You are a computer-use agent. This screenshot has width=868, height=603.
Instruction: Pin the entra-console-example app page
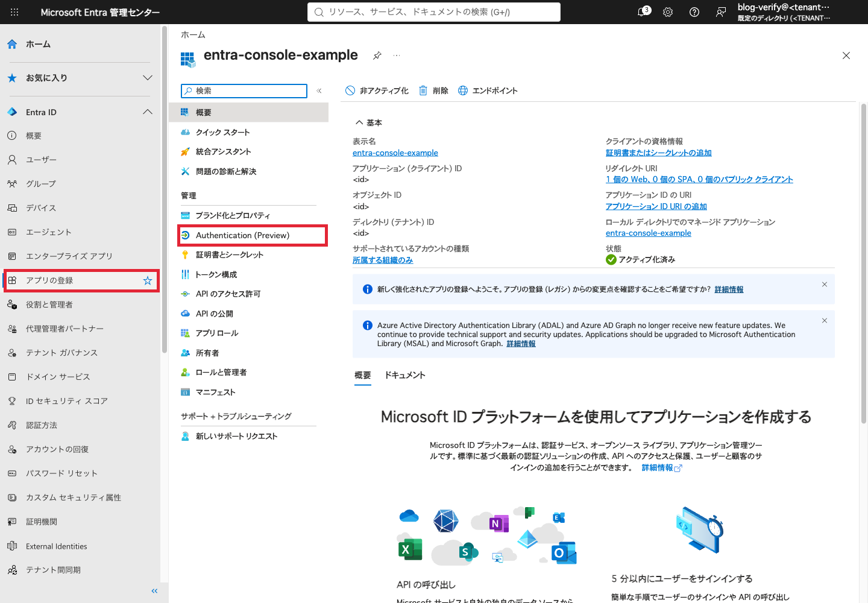pyautogui.click(x=377, y=55)
